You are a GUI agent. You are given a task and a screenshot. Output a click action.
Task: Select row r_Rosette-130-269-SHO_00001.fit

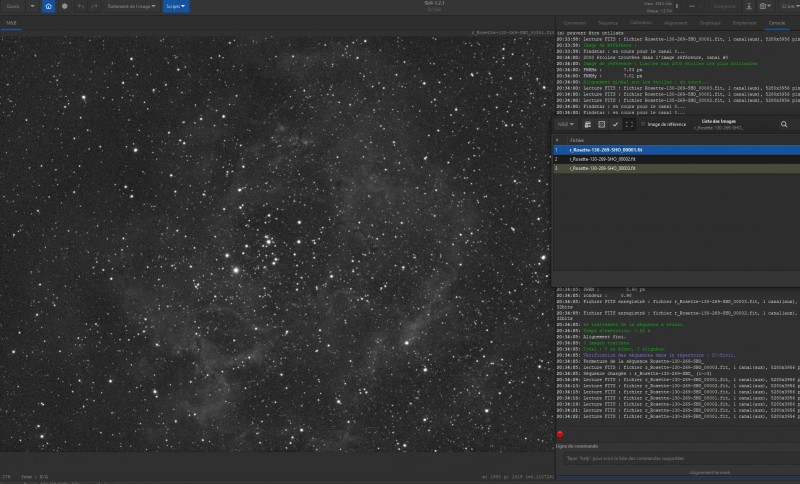pos(677,150)
